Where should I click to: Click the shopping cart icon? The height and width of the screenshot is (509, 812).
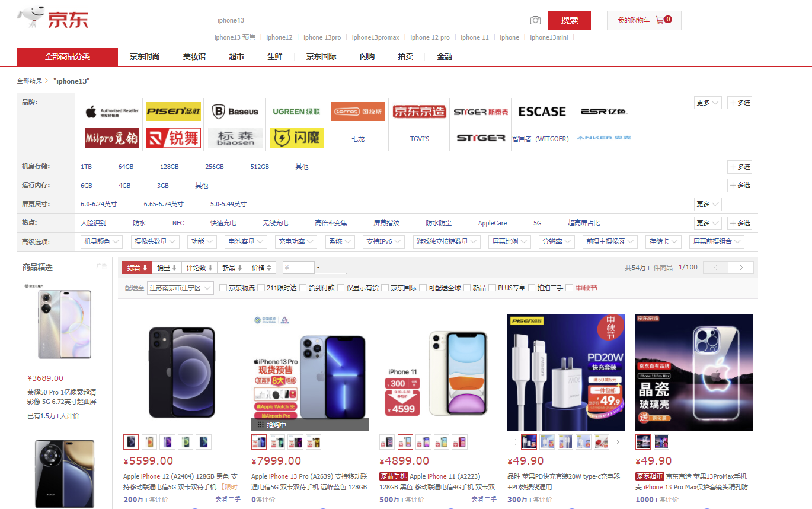click(x=660, y=20)
